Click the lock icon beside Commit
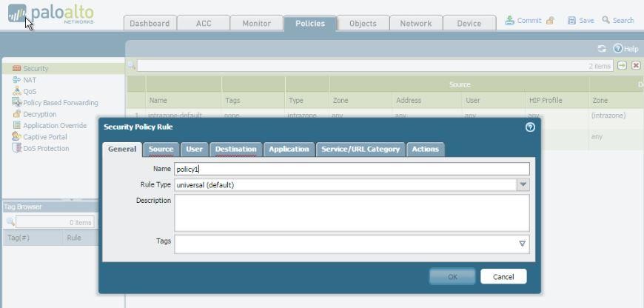This screenshot has width=644, height=308. coord(550,21)
